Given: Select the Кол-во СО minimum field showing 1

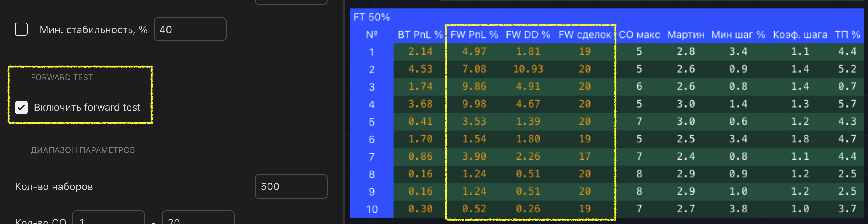Looking at the screenshot, I should [109, 218].
